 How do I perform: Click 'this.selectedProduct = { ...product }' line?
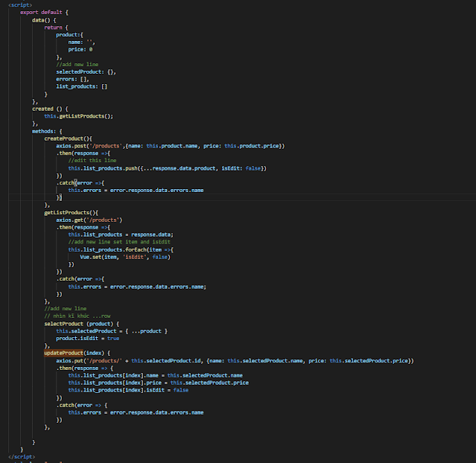112,331
